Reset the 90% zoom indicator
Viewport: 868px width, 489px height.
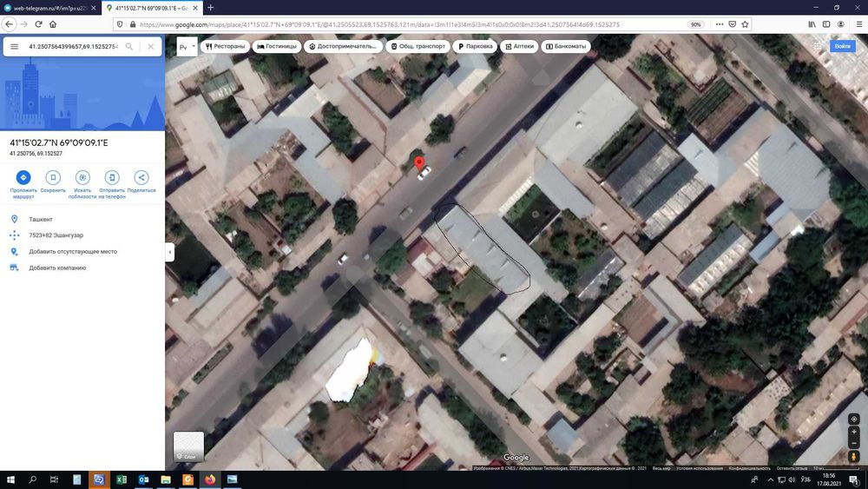click(695, 24)
